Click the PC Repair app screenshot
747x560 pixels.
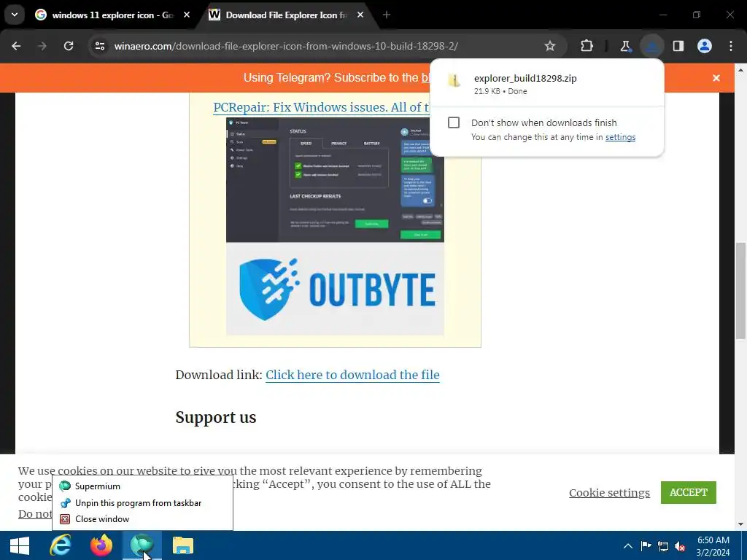click(x=335, y=180)
